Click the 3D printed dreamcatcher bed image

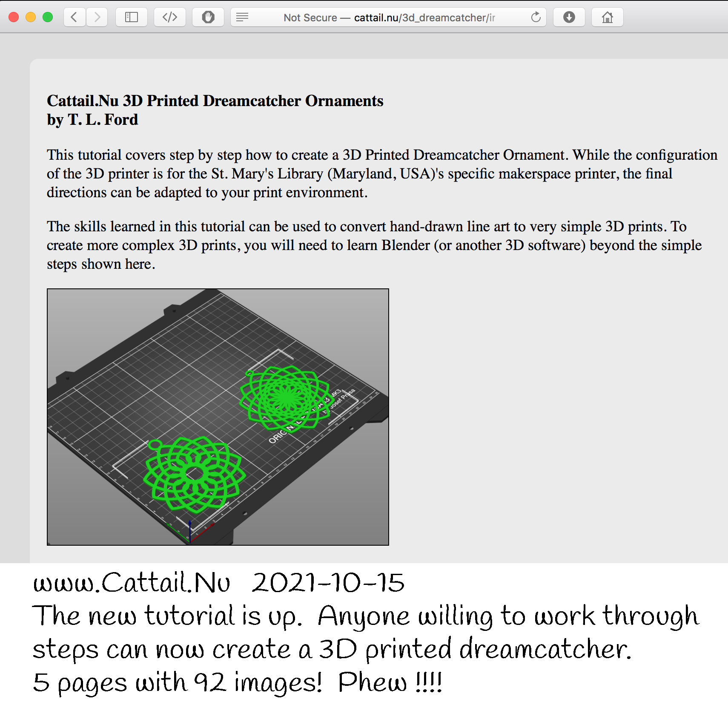click(x=218, y=417)
